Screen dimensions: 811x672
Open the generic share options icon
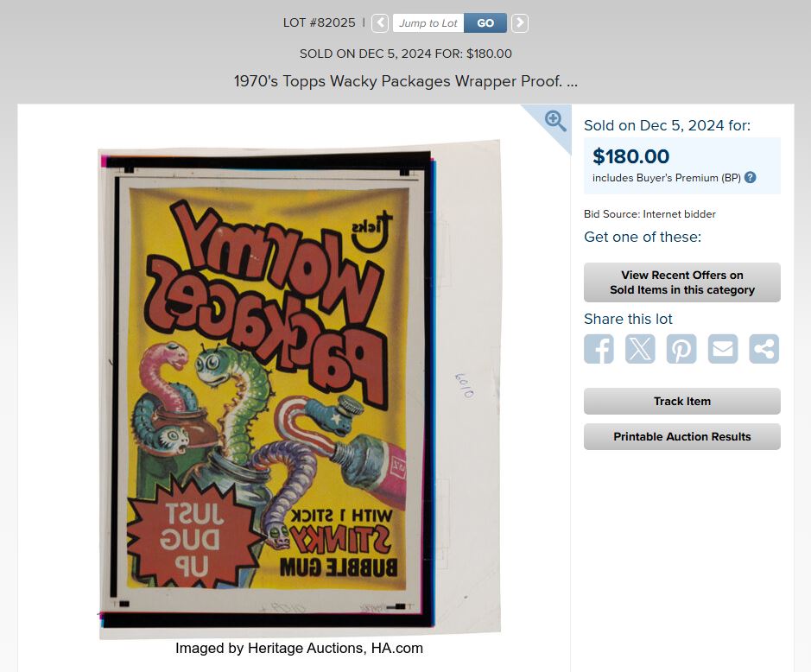(764, 349)
